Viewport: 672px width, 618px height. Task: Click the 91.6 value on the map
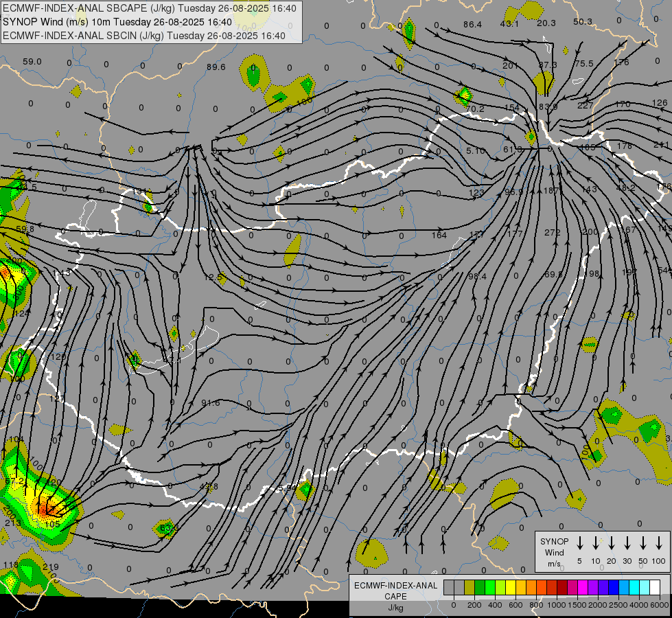tap(211, 402)
